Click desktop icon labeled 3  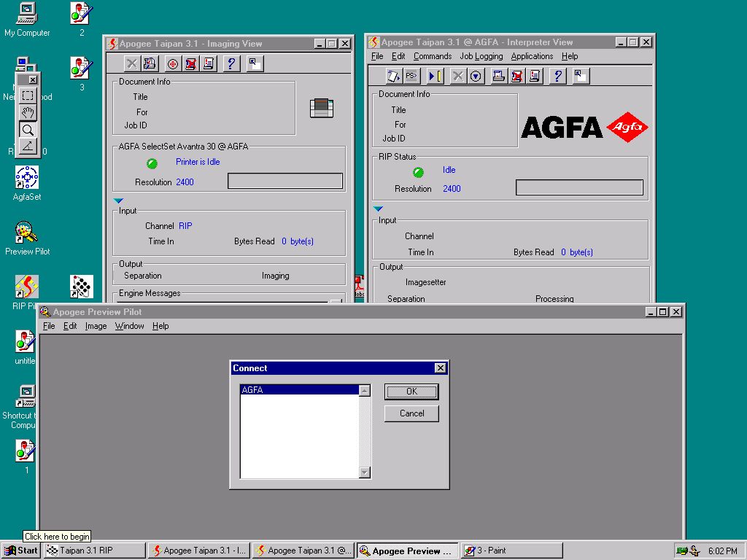(82, 74)
